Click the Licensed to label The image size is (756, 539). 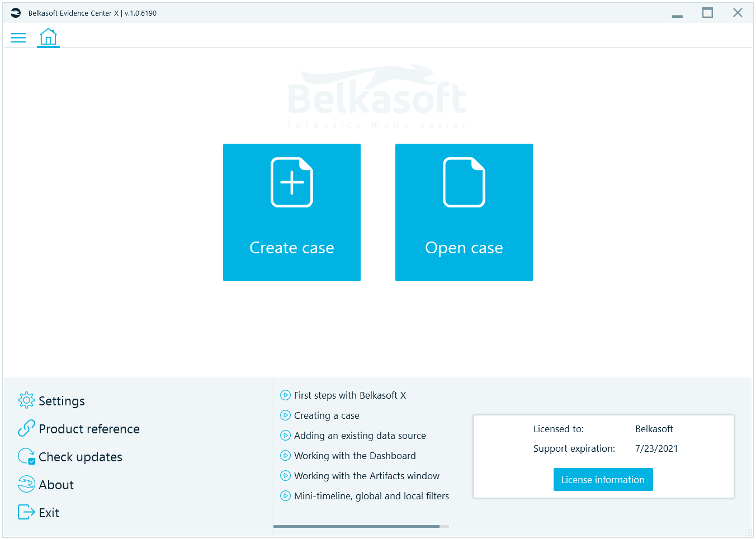[x=559, y=429]
